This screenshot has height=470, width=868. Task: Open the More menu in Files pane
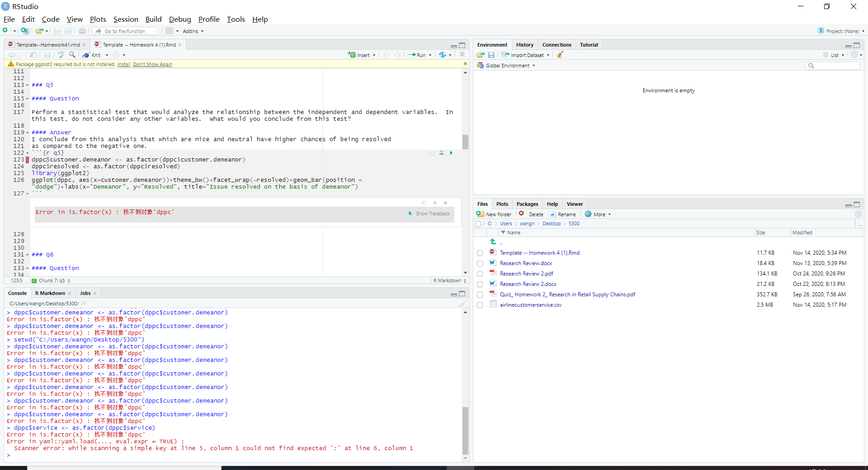[598, 214]
